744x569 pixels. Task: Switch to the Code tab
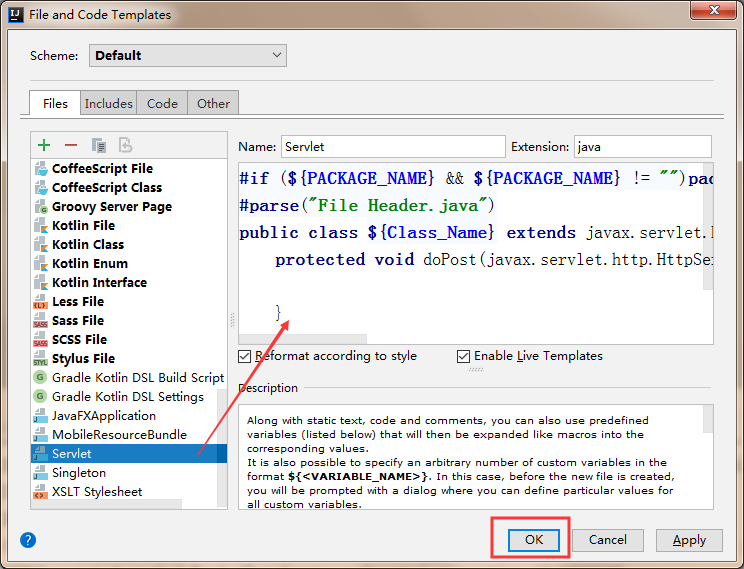pos(162,103)
